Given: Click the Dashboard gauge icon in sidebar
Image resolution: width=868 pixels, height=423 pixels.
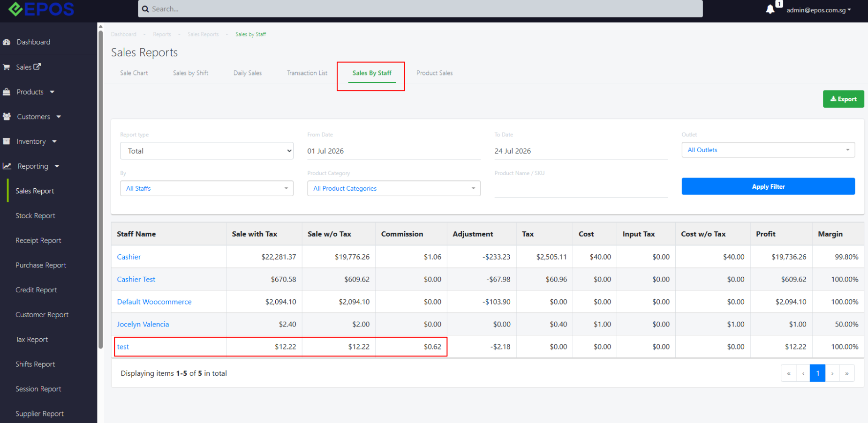Looking at the screenshot, I should pyautogui.click(x=7, y=42).
